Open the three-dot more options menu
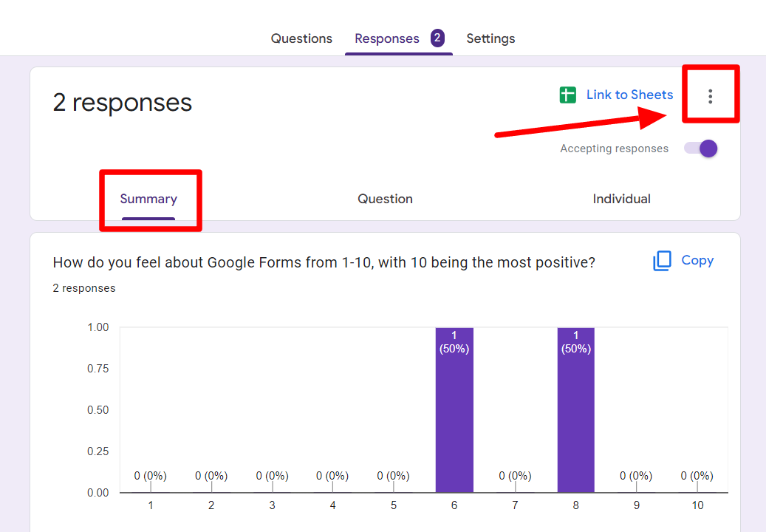 711,96
